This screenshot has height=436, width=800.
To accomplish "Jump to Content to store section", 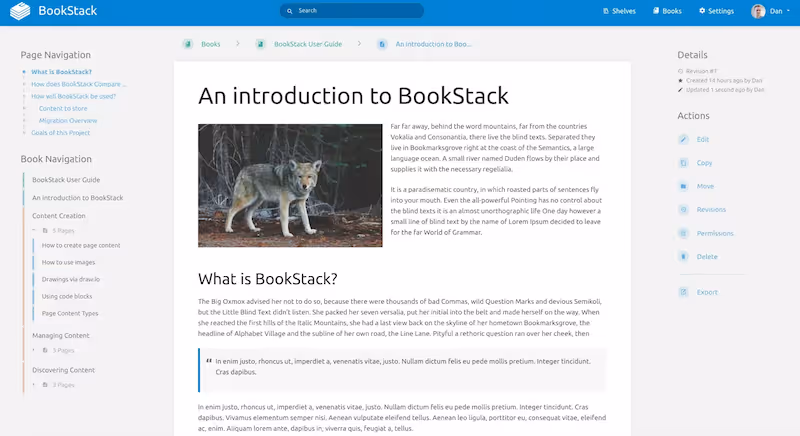I will coord(63,109).
